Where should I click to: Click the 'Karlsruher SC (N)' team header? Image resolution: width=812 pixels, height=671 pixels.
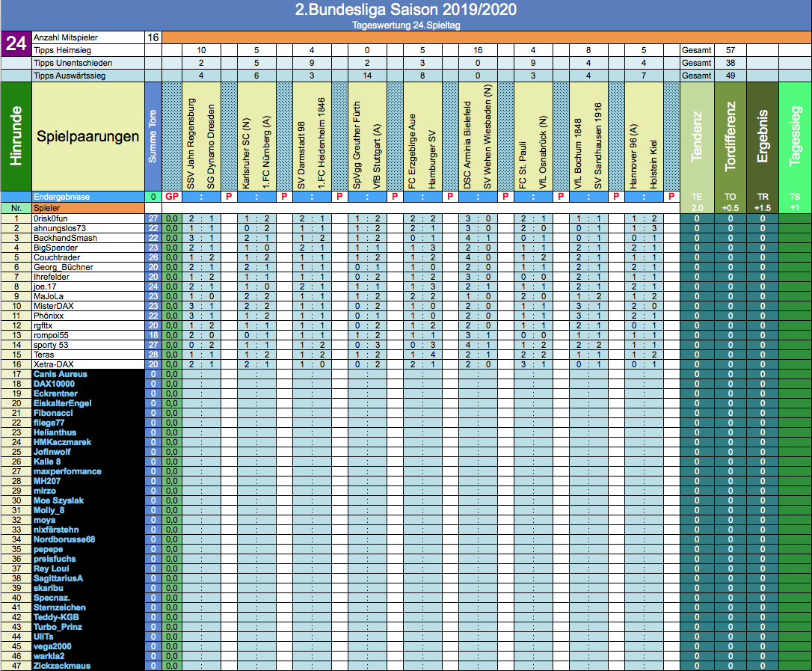click(x=247, y=153)
